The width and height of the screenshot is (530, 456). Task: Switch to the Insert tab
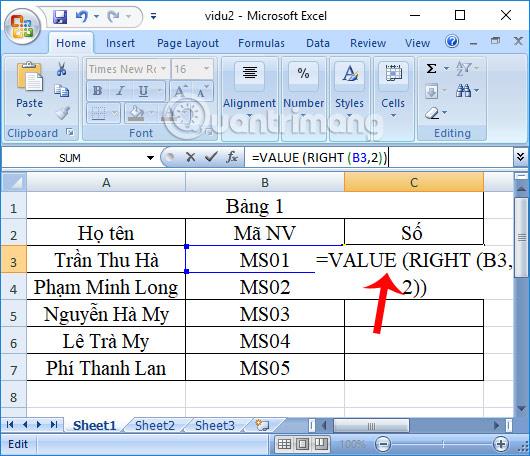pyautogui.click(x=120, y=43)
